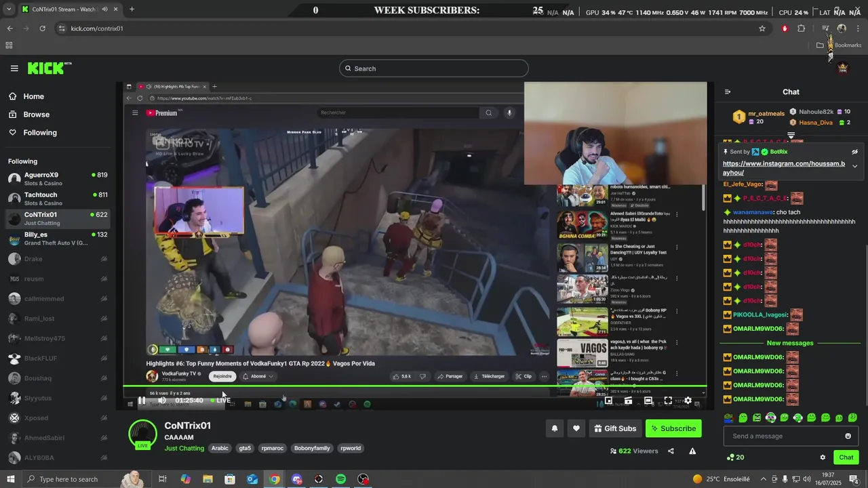Open Chrome extensions puzzle icon
This screenshot has width=868, height=488.
coord(801,28)
